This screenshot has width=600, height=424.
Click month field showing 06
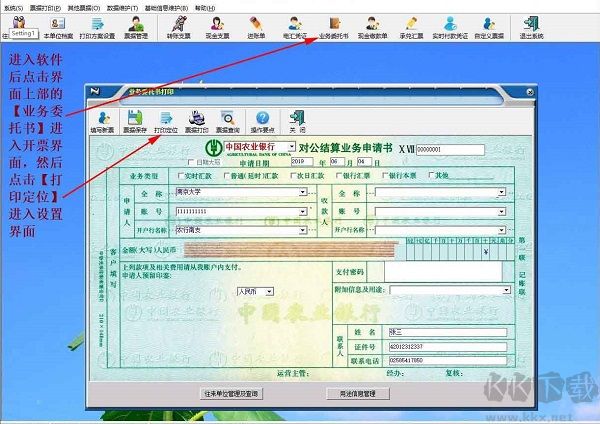coord(337,161)
